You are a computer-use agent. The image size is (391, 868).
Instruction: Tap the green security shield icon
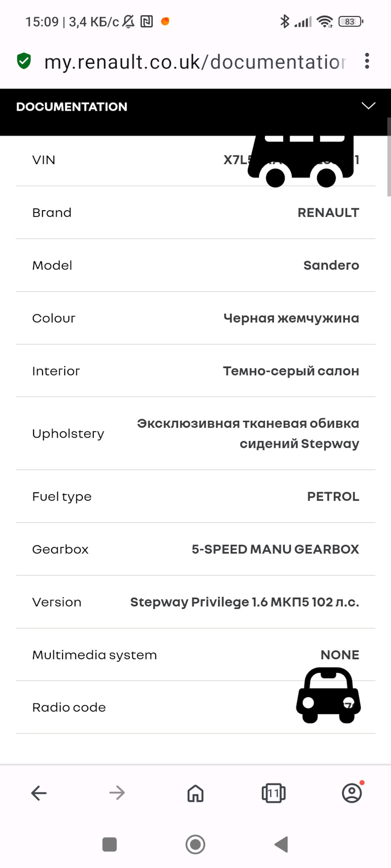24,61
